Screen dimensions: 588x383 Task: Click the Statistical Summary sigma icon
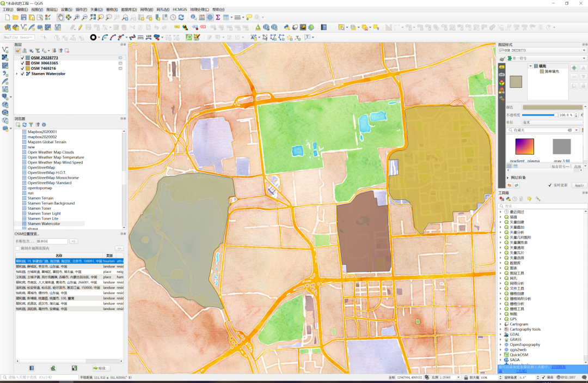(x=218, y=17)
